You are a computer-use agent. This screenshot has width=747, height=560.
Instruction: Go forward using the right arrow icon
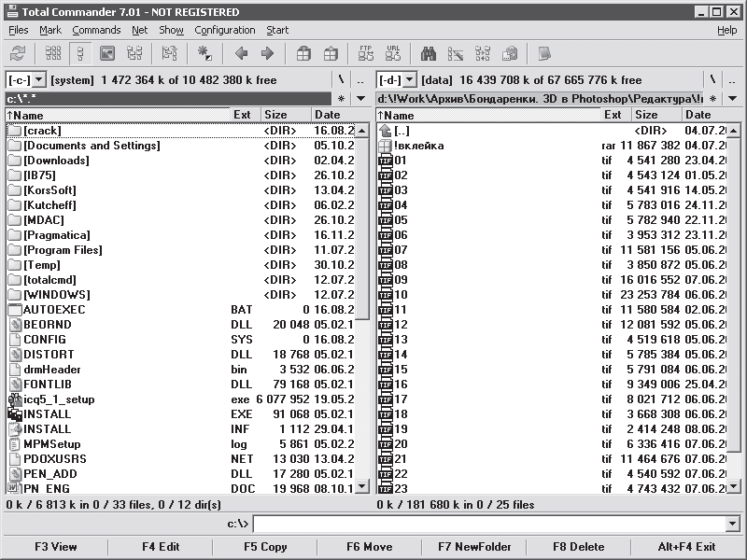pos(267,54)
